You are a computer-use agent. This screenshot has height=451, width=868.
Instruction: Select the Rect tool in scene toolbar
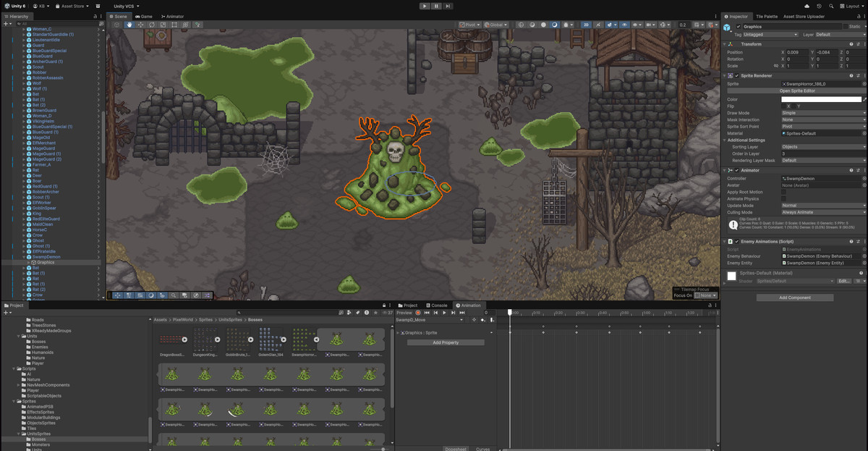174,25
